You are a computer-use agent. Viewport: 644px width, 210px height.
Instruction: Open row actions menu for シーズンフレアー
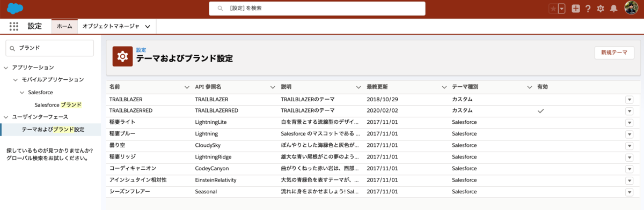pyautogui.click(x=629, y=192)
